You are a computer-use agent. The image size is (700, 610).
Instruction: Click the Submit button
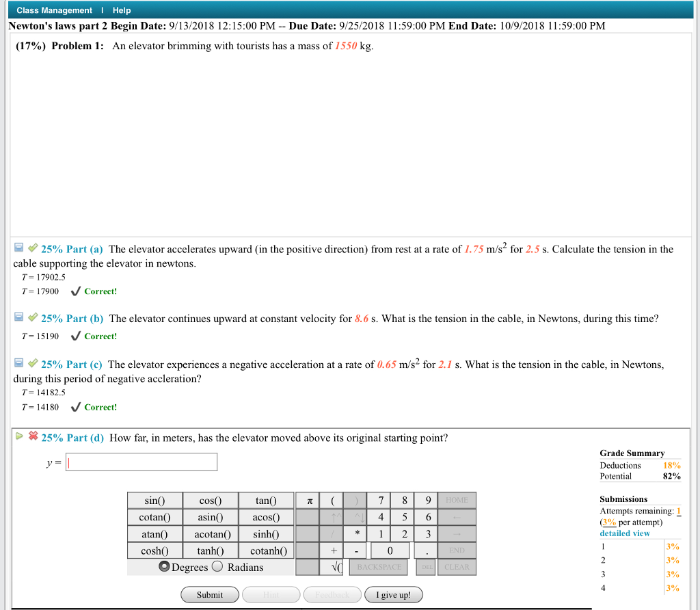coord(209,594)
